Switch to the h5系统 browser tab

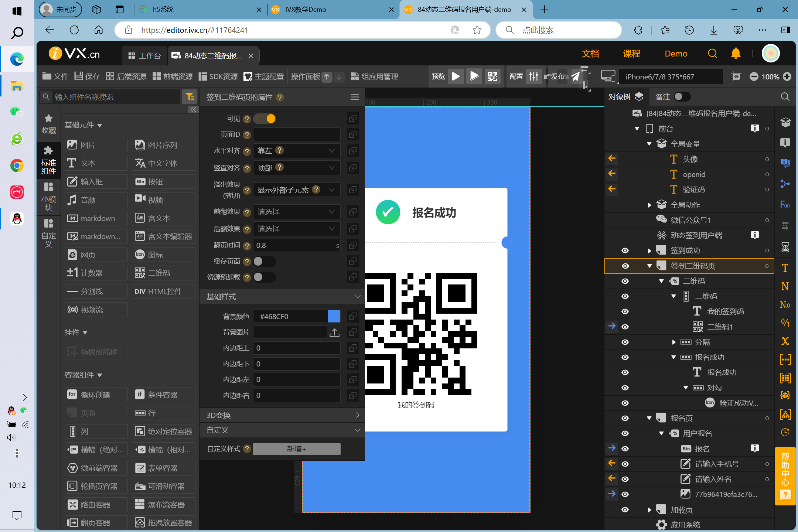tap(199, 10)
